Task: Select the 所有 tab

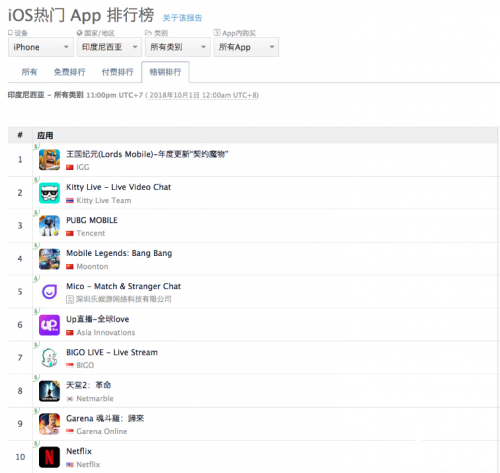Action: [29, 72]
